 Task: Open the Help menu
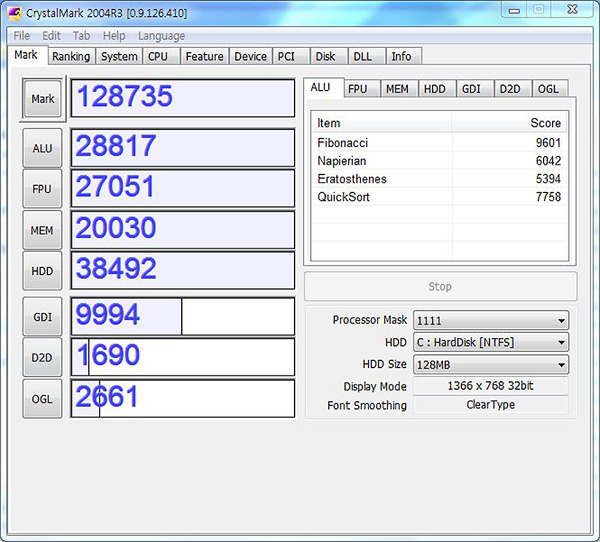[114, 36]
